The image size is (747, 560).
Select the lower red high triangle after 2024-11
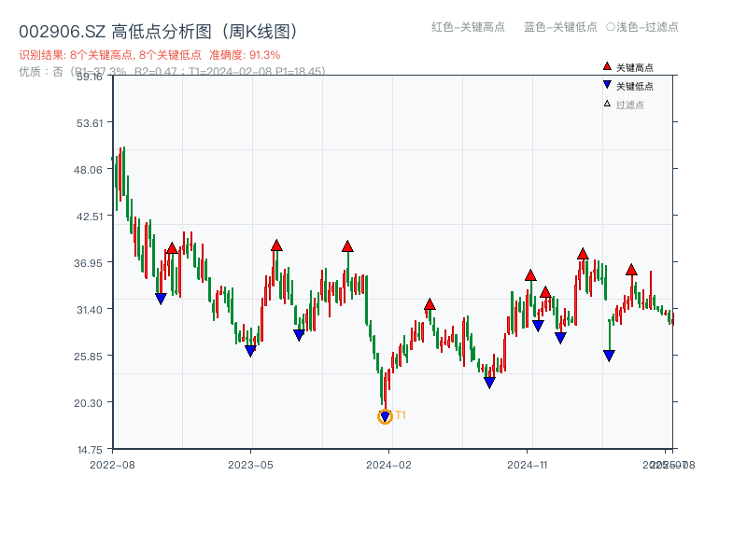(546, 292)
